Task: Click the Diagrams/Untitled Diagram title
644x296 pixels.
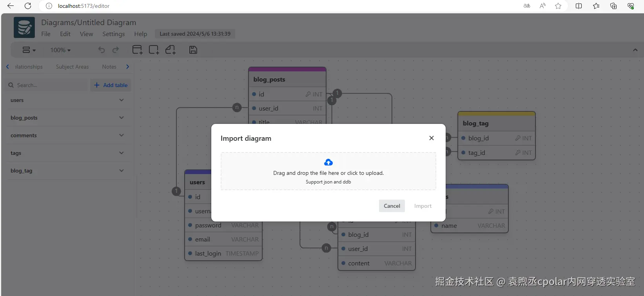Action: (x=89, y=22)
